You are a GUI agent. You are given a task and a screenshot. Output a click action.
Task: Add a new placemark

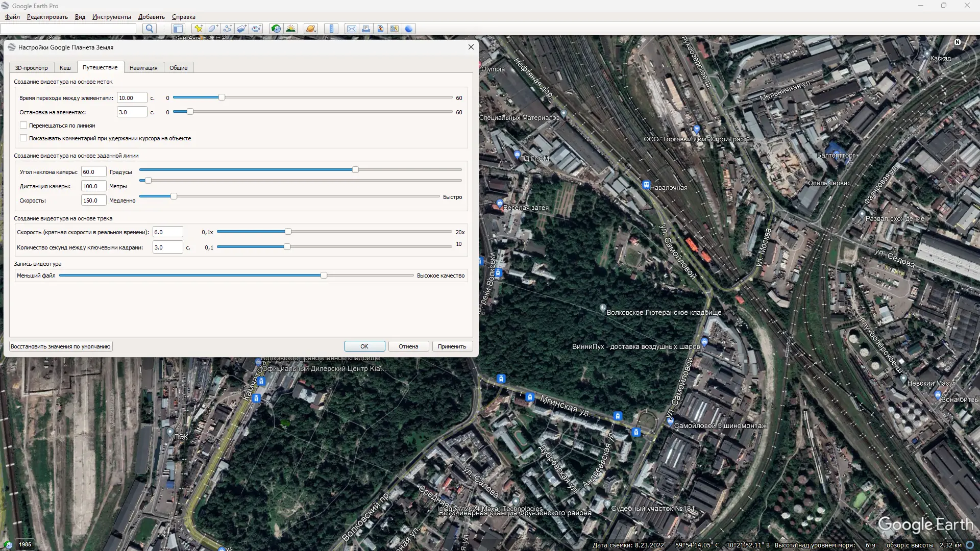coord(199,29)
